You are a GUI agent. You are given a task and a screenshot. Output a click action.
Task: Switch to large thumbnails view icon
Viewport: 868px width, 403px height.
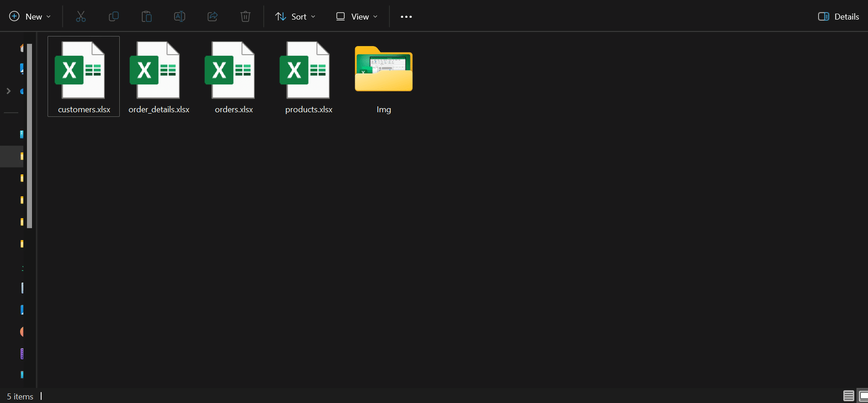(x=863, y=396)
